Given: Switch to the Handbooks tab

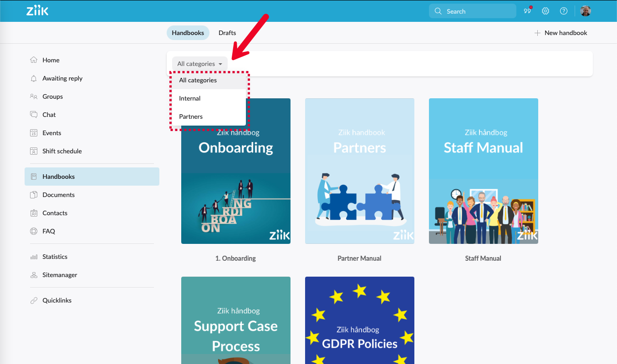Looking at the screenshot, I should click(188, 33).
